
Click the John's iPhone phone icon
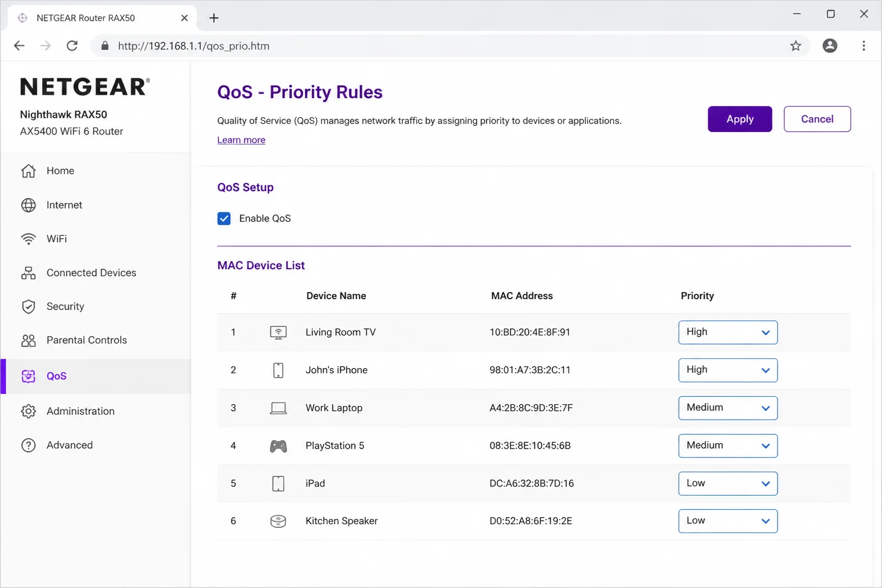(278, 370)
